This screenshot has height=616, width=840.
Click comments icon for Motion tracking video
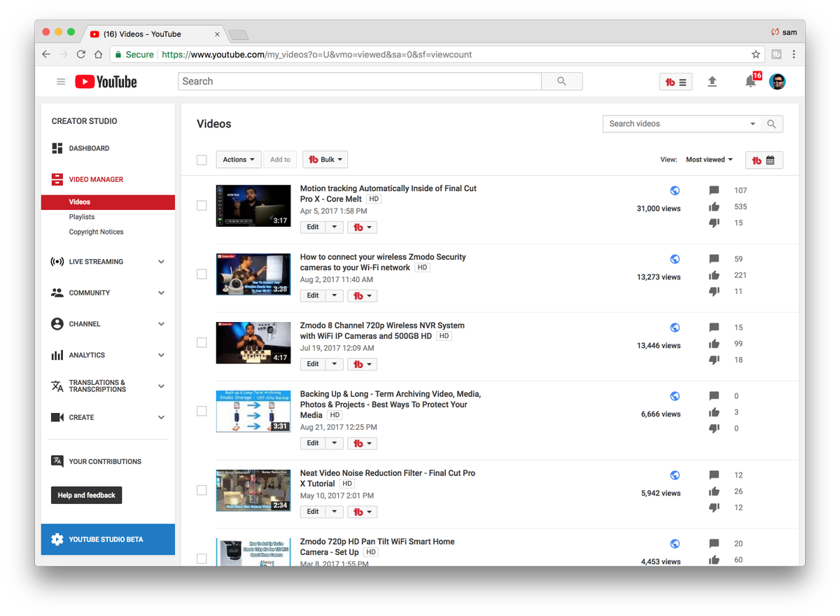pyautogui.click(x=714, y=190)
